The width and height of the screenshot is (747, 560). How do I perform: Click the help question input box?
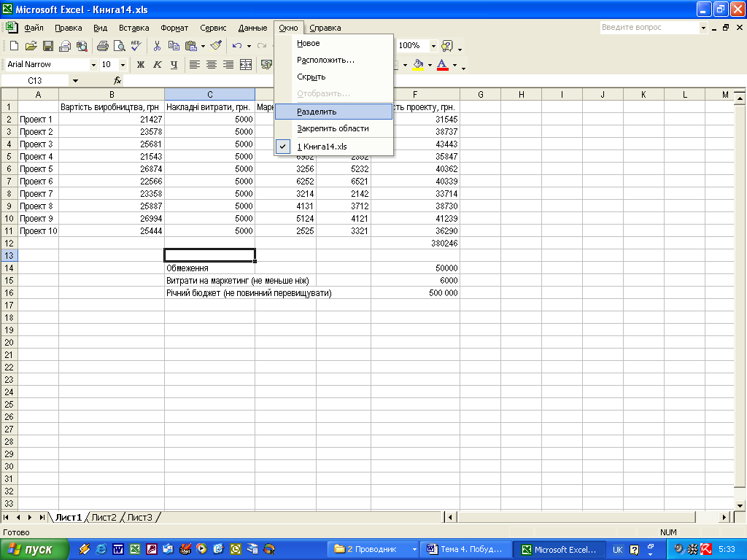649,28
